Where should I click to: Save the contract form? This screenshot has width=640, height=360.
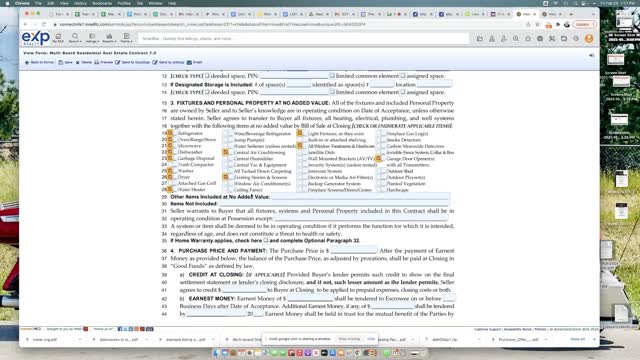pos(65,62)
